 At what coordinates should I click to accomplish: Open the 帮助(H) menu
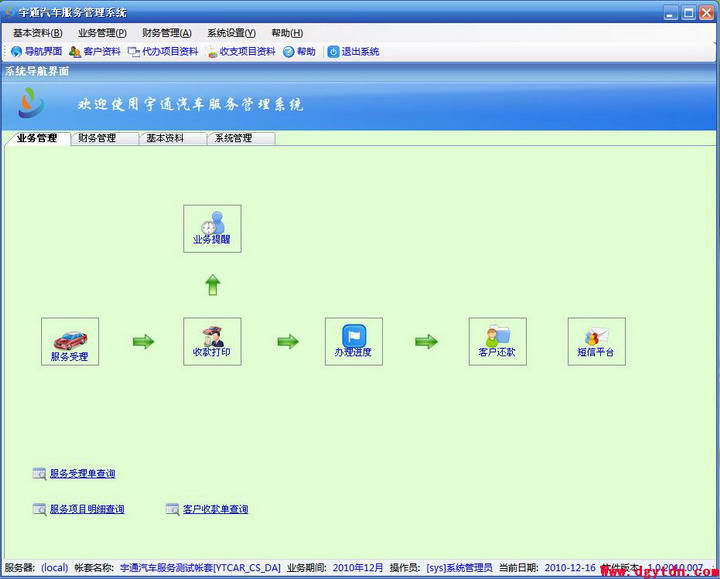[x=287, y=33]
